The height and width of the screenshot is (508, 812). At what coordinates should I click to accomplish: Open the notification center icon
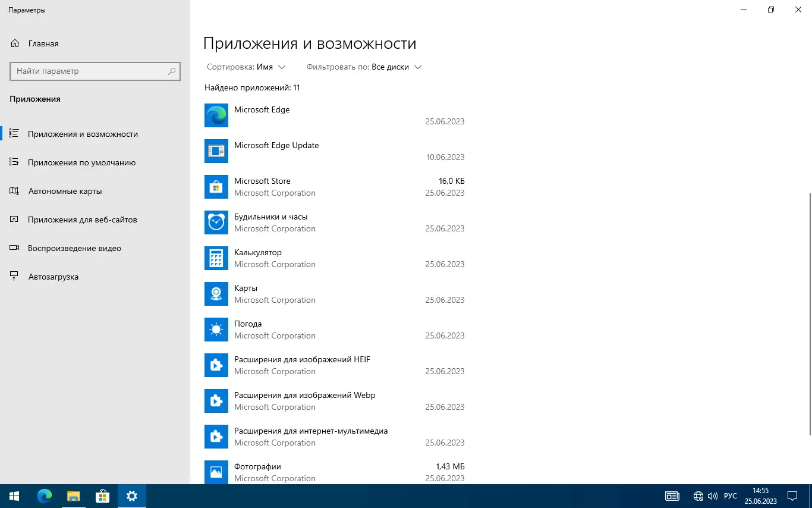(x=792, y=496)
